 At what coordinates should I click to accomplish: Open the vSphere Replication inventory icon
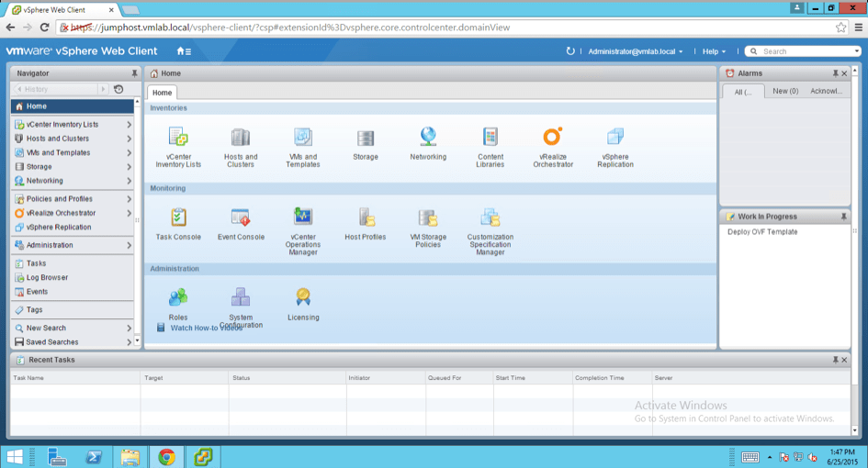point(614,138)
